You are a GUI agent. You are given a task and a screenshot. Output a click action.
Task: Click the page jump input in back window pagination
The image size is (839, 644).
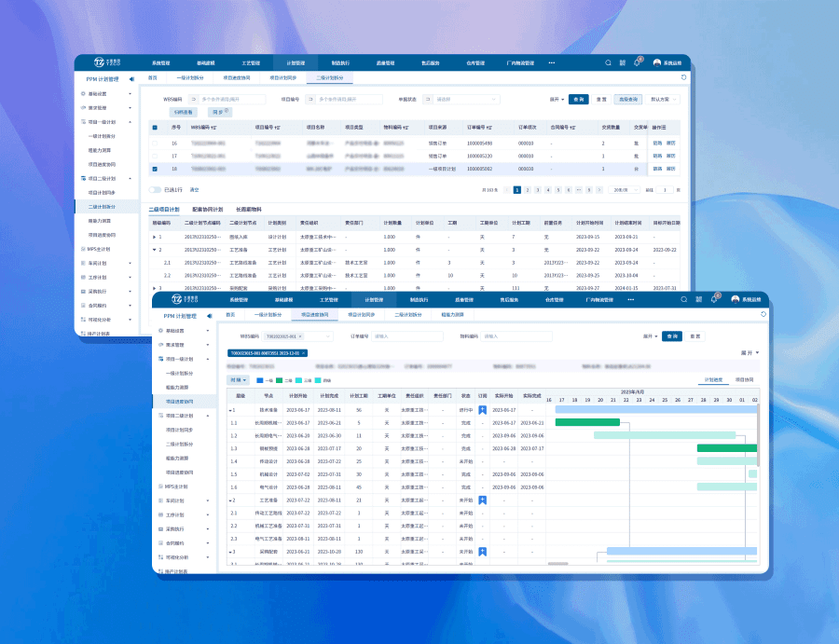pyautogui.click(x=664, y=190)
